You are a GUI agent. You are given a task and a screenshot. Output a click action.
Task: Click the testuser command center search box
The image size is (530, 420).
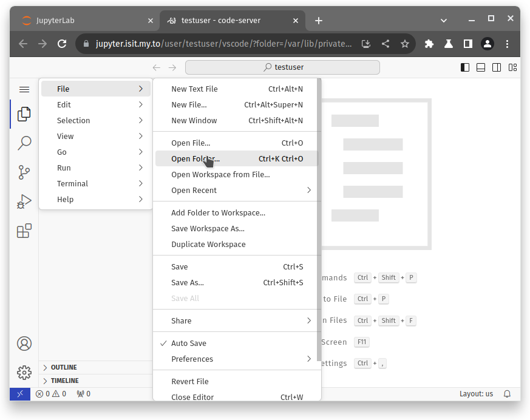click(x=282, y=67)
